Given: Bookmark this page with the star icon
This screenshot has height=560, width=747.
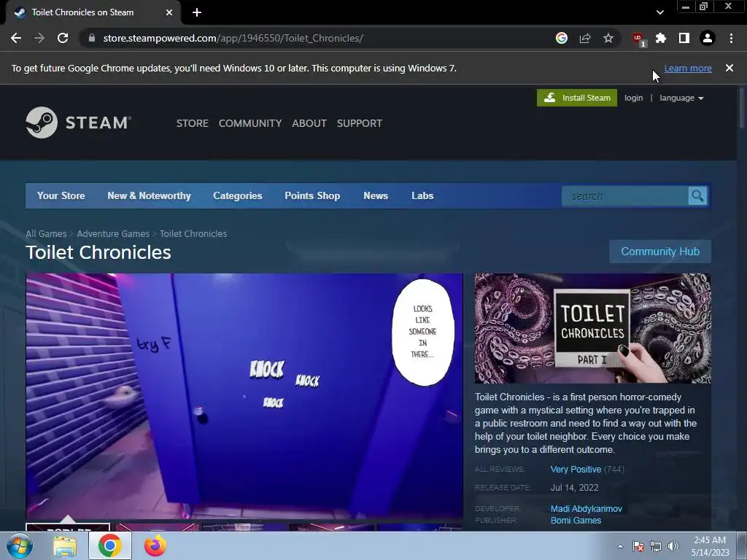Looking at the screenshot, I should 608,38.
